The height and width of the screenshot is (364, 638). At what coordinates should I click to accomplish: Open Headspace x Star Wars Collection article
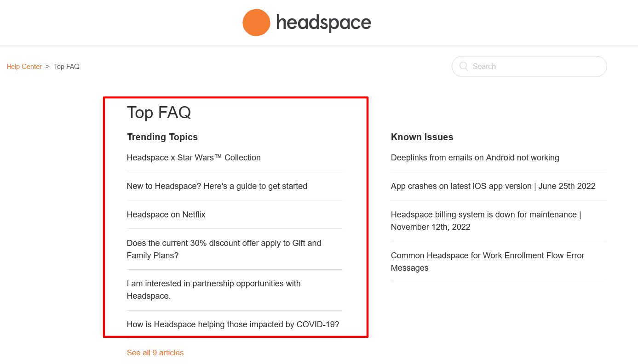(194, 158)
